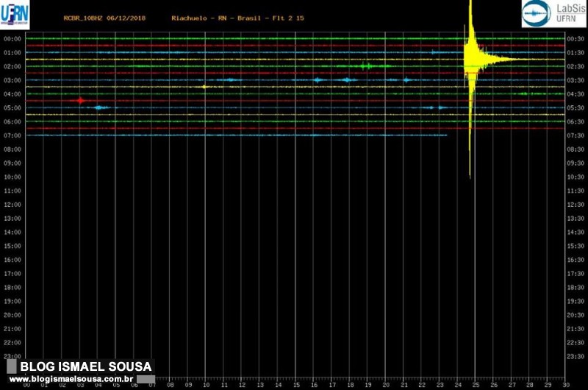Click the UFRN logo in the corner
The image size is (588, 390).
point(15,15)
